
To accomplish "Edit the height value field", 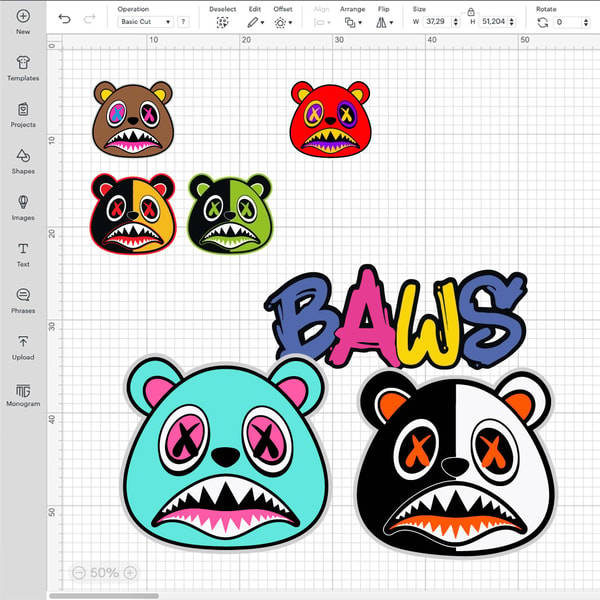I will (493, 21).
